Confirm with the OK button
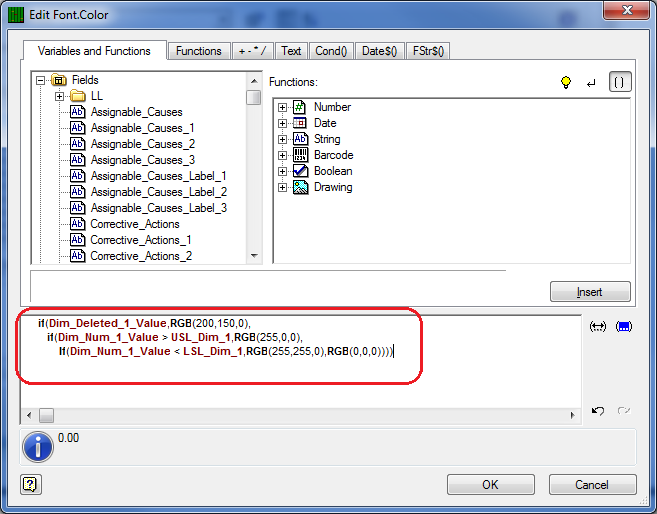The image size is (657, 514). 490,485
